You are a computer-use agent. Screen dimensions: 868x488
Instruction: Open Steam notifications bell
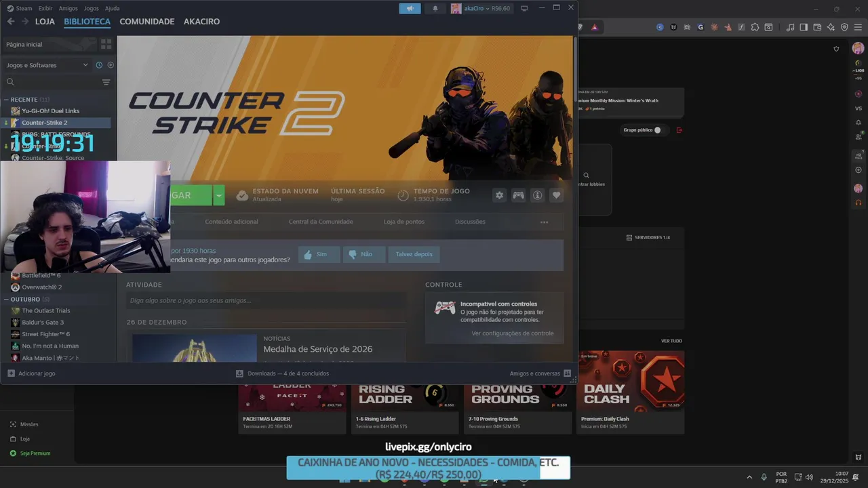(435, 8)
